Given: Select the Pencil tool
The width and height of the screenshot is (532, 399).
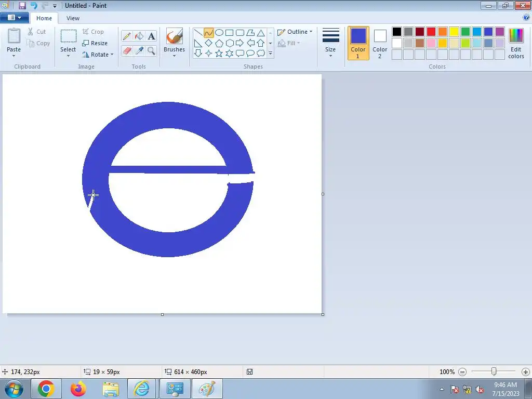Looking at the screenshot, I should [127, 36].
